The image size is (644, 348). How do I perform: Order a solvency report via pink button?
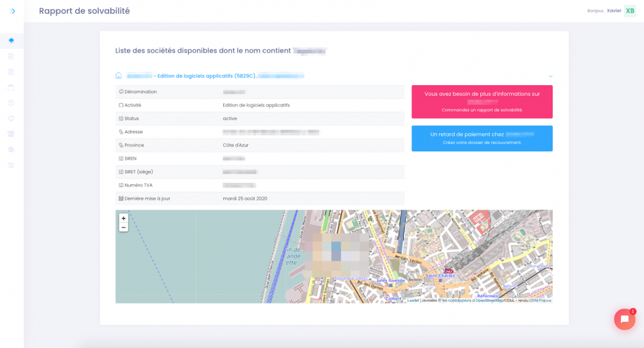[481, 102]
